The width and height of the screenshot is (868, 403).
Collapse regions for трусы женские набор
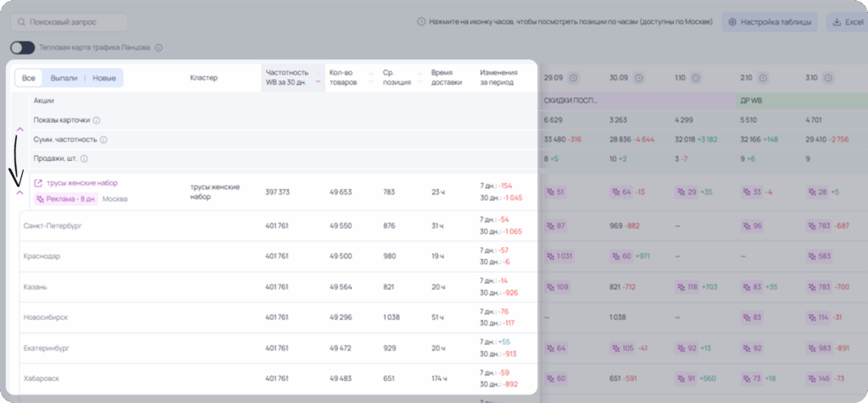click(x=20, y=193)
